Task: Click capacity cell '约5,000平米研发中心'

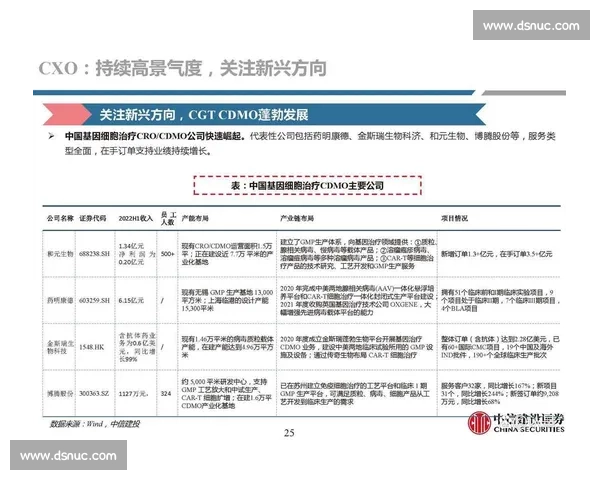Action: [x=227, y=393]
